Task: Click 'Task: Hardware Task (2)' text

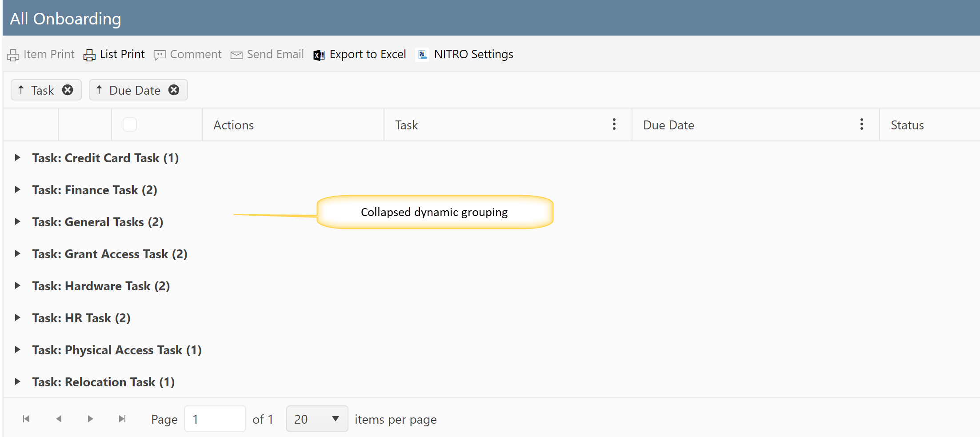Action: point(101,286)
